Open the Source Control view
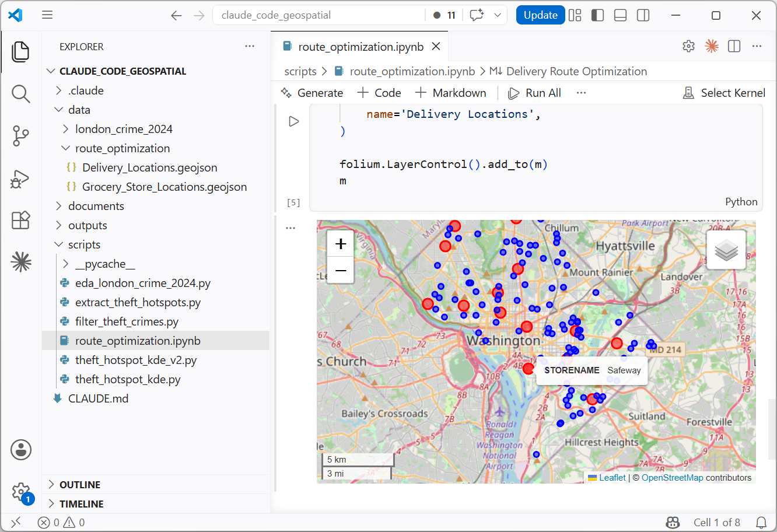 (21, 136)
